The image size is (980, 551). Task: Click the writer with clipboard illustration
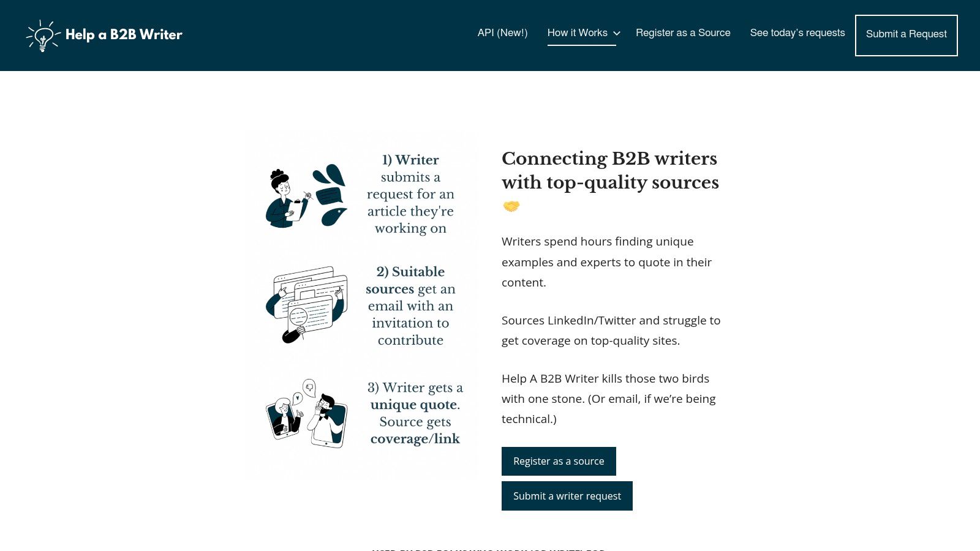tap(287, 198)
